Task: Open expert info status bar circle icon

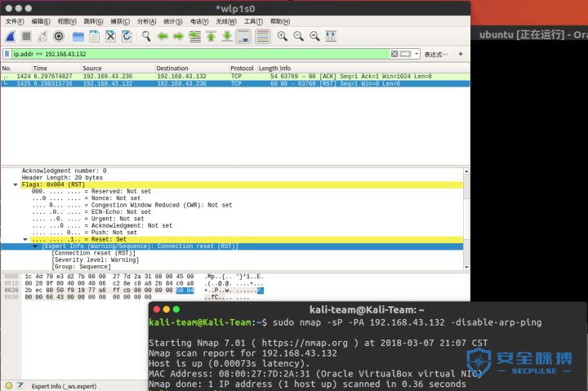Action: pos(9,385)
